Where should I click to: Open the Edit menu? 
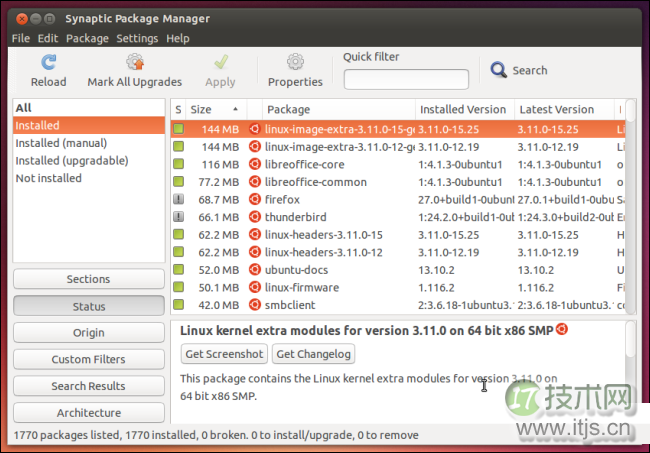click(x=48, y=39)
